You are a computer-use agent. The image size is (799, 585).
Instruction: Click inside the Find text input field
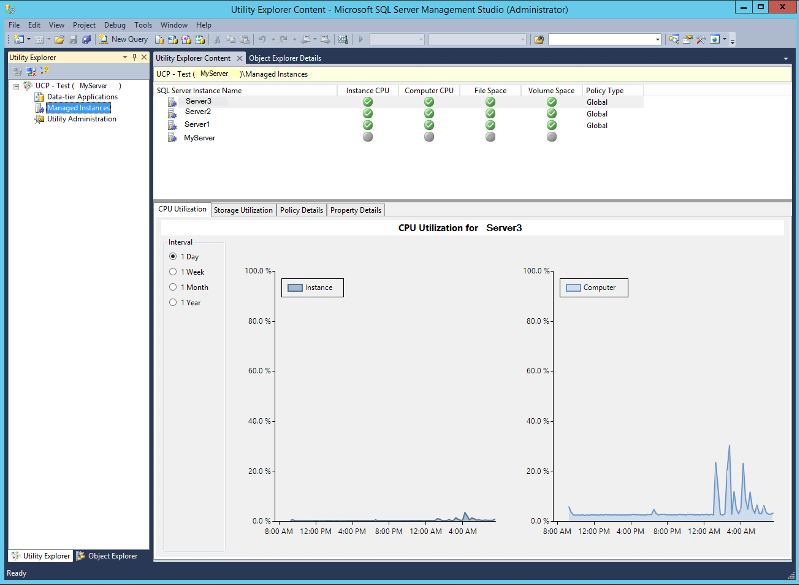pyautogui.click(x=601, y=39)
